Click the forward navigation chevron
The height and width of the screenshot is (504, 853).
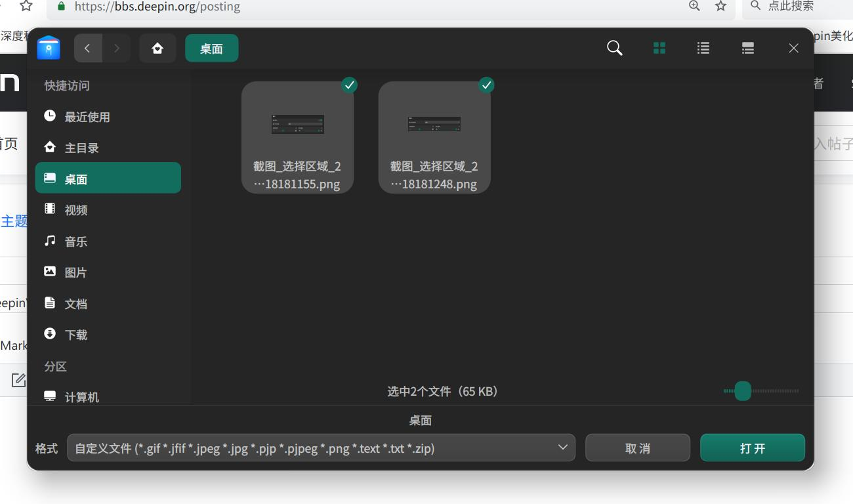[x=115, y=47]
